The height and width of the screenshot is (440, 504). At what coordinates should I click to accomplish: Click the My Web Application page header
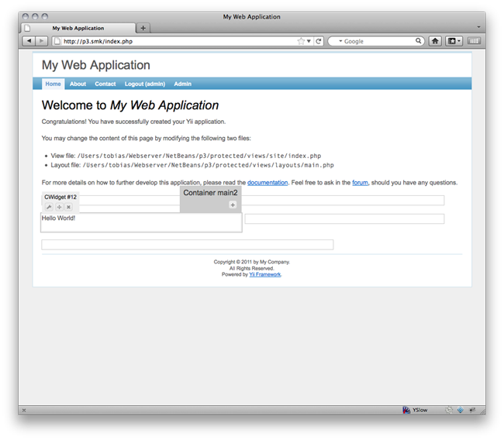96,65
